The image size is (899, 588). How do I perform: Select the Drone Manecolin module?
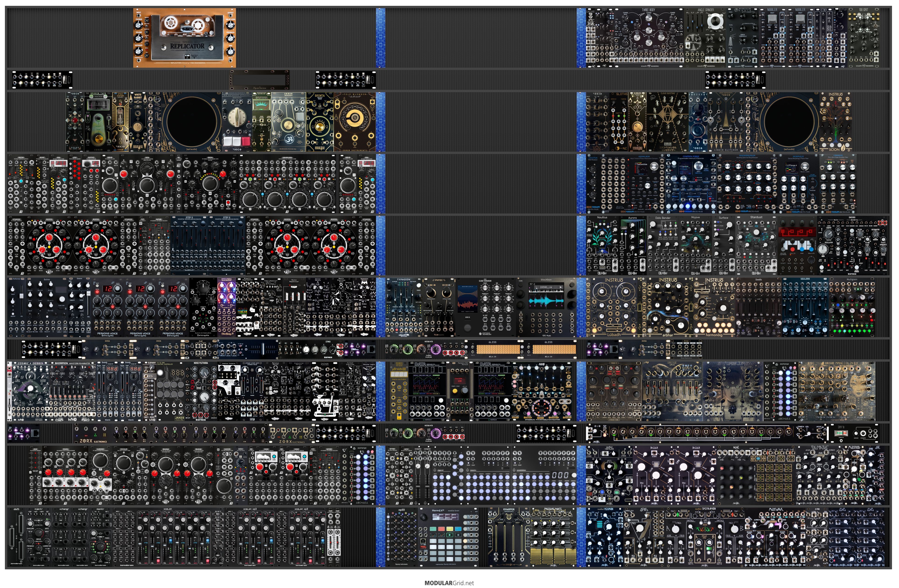pyautogui.click(x=837, y=391)
